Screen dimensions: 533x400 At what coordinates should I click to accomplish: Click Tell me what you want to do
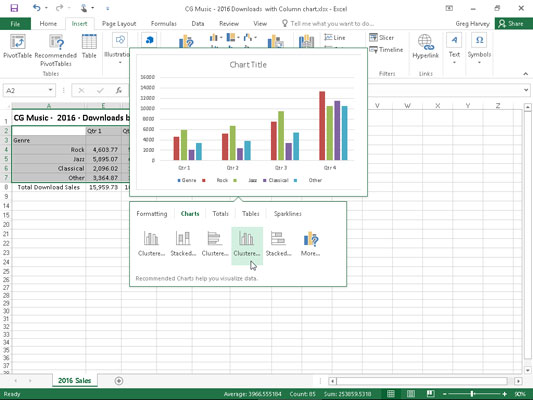tap(328, 23)
